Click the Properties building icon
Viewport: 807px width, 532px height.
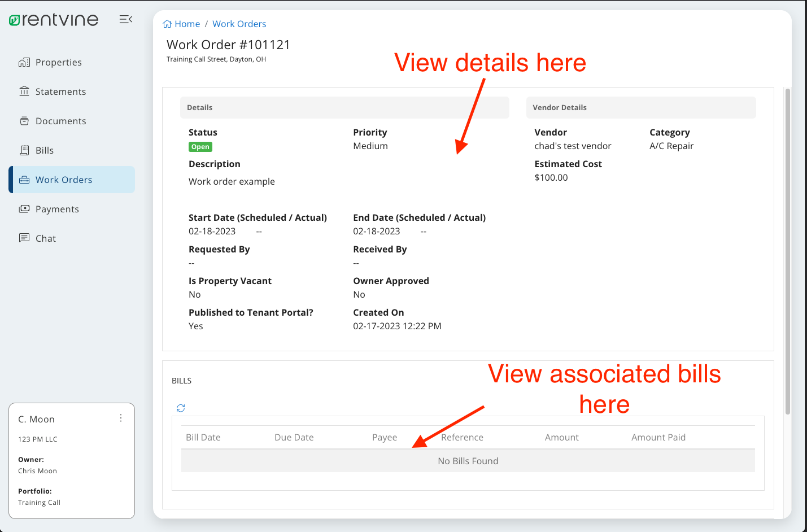tap(24, 62)
